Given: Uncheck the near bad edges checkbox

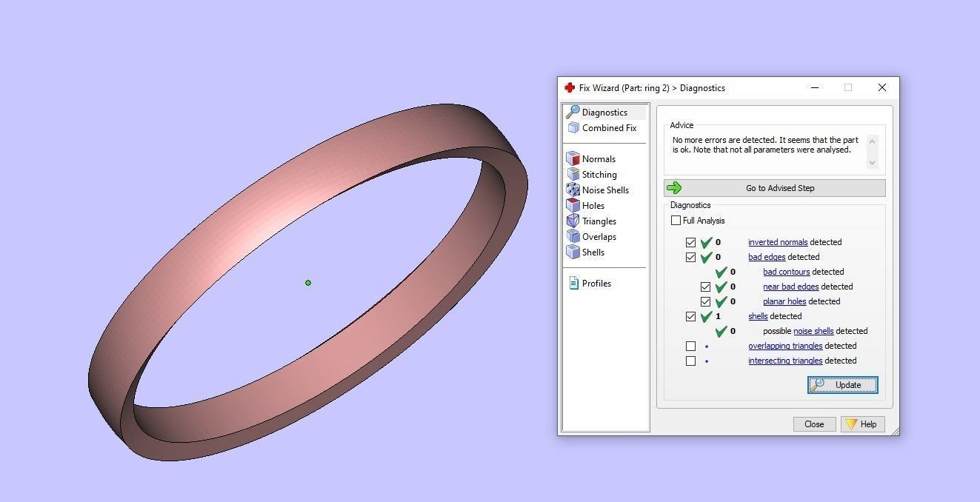Looking at the screenshot, I should coord(705,287).
